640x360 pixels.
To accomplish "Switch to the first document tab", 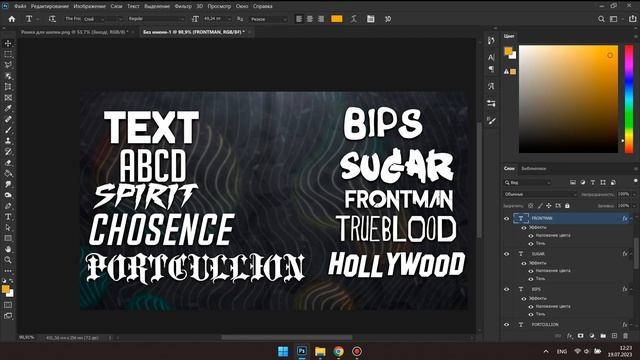I will [x=75, y=32].
